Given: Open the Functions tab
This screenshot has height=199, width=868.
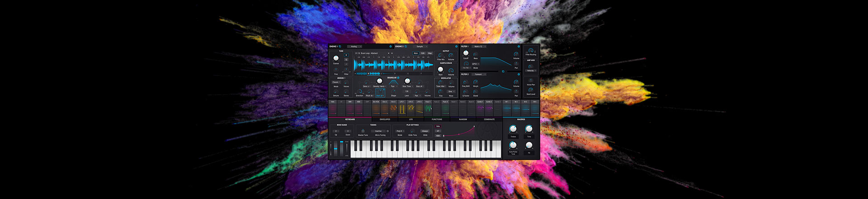Looking at the screenshot, I should [x=437, y=119].
